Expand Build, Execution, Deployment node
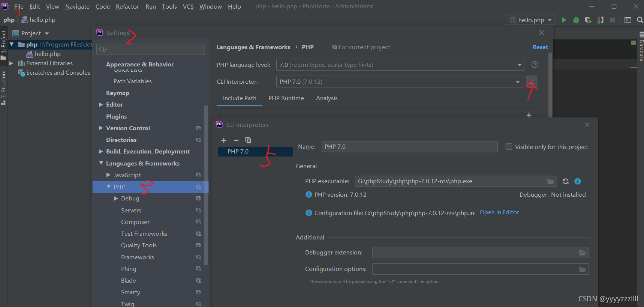This screenshot has height=307, width=644. click(x=101, y=151)
